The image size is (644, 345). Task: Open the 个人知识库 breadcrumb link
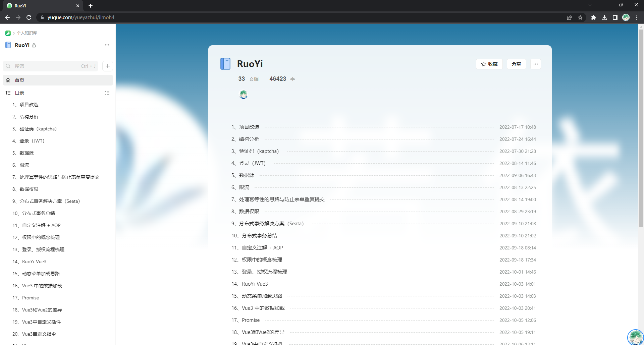(x=27, y=33)
